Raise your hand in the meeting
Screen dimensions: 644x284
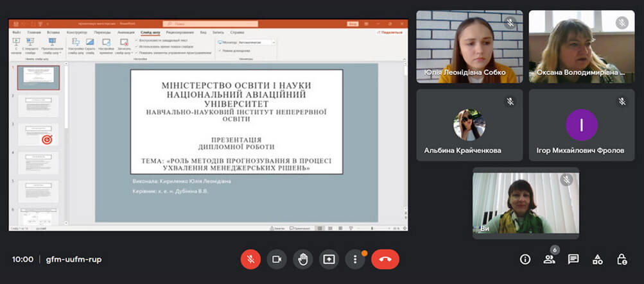(x=303, y=259)
